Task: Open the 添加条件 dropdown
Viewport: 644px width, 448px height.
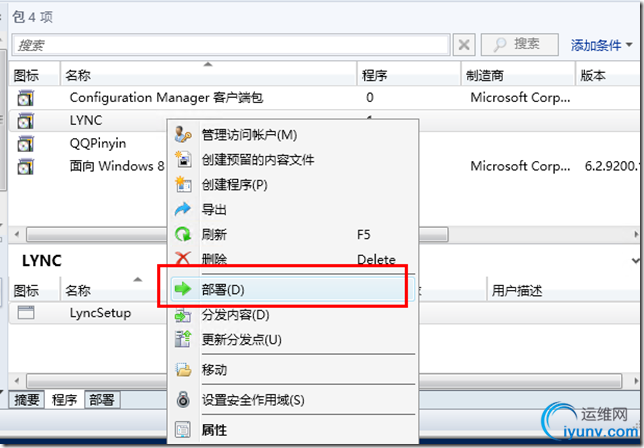Action: pyautogui.click(x=601, y=45)
